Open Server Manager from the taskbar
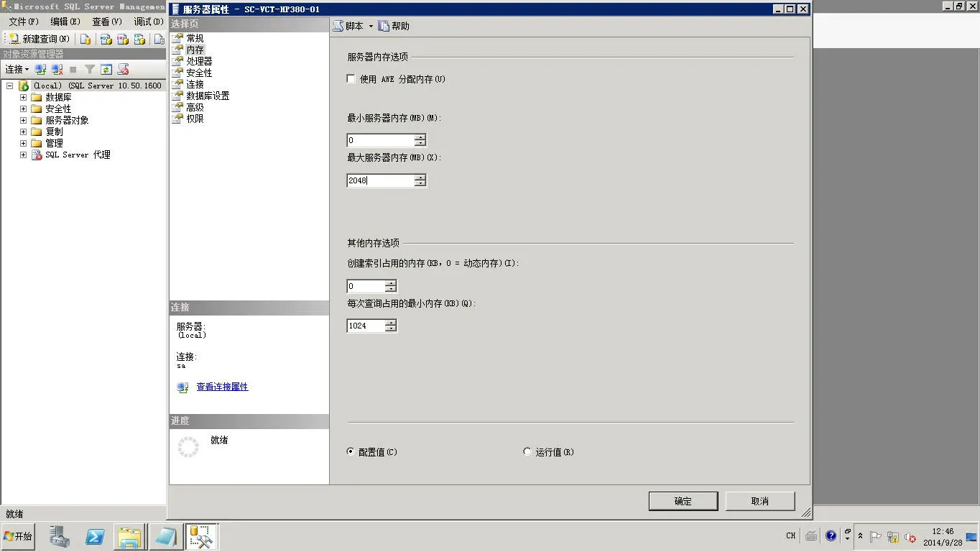Viewport: 980px width, 552px height. pyautogui.click(x=60, y=537)
